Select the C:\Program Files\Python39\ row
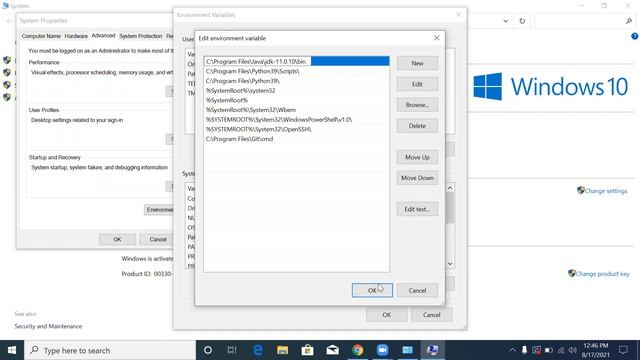The width and height of the screenshot is (640, 360). pyautogui.click(x=296, y=81)
